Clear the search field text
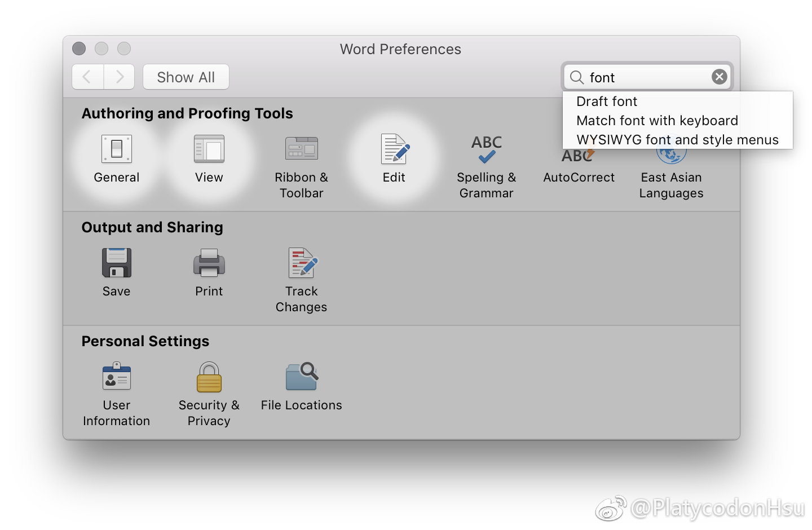812x530 pixels. 719,77
